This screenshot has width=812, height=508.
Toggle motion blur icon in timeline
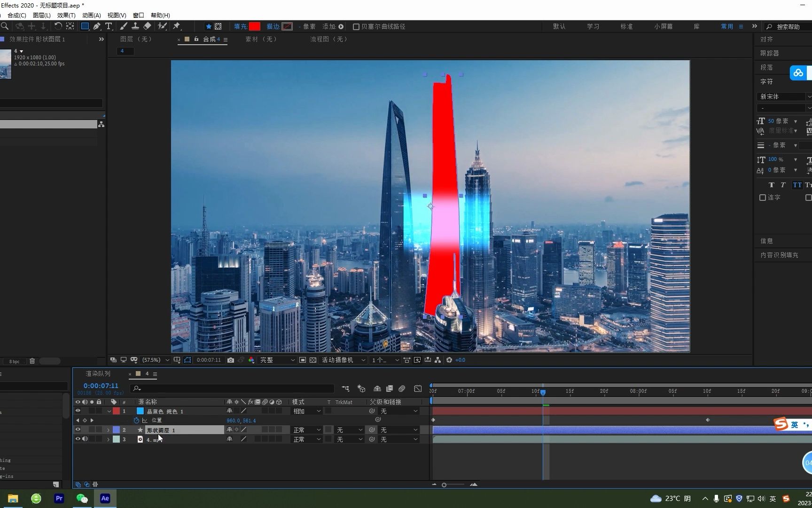tap(402, 389)
